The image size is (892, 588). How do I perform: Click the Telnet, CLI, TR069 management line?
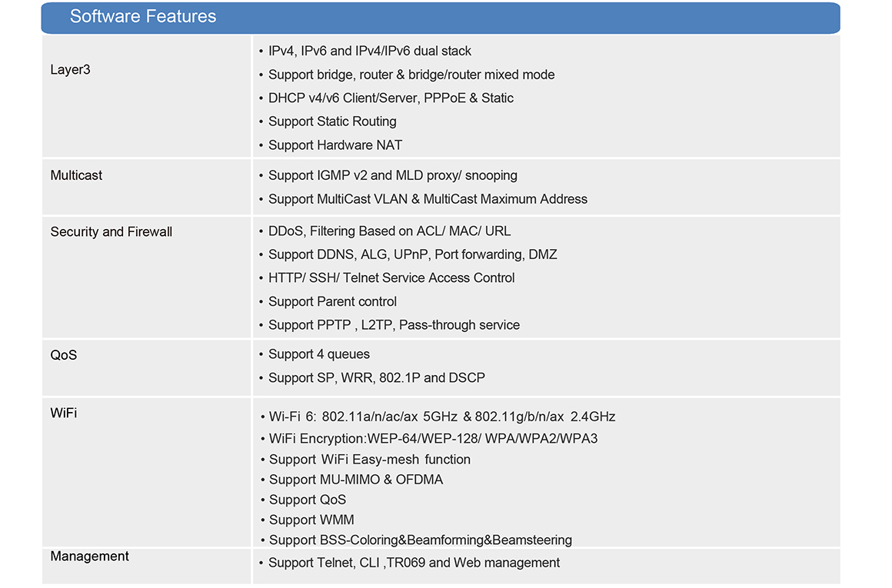click(x=409, y=563)
